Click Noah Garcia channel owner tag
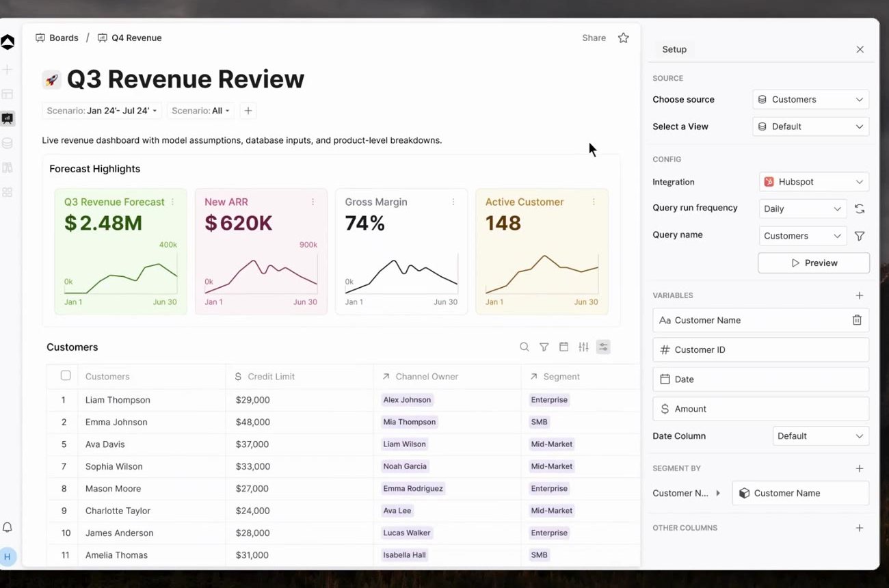Image resolution: width=889 pixels, height=588 pixels. click(x=405, y=466)
